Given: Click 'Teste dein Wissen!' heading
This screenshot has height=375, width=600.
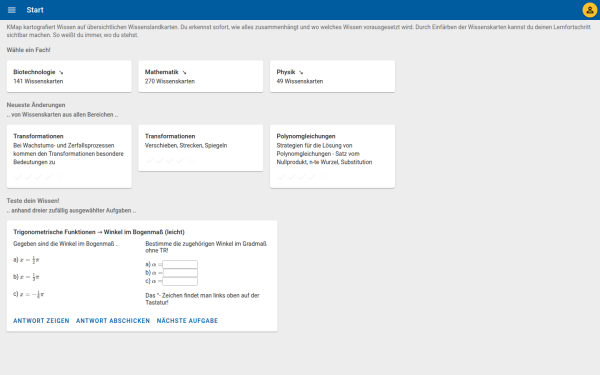Looking at the screenshot, I should 33,201.
